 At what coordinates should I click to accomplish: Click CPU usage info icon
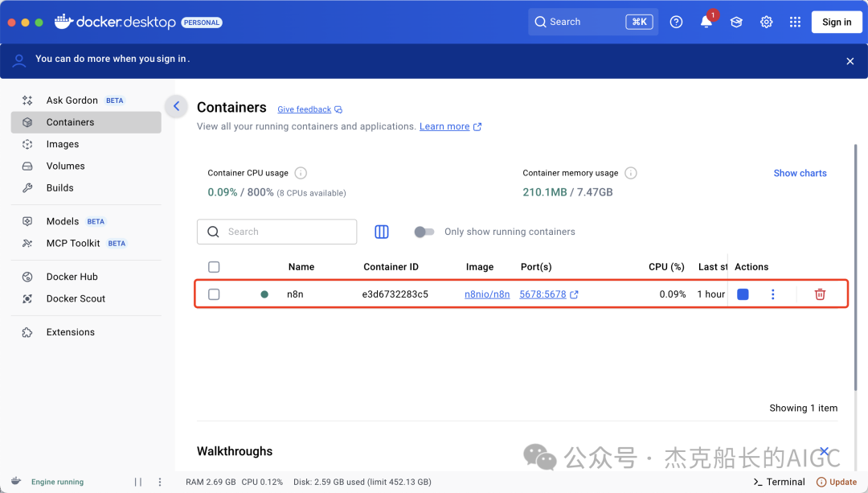tap(301, 173)
